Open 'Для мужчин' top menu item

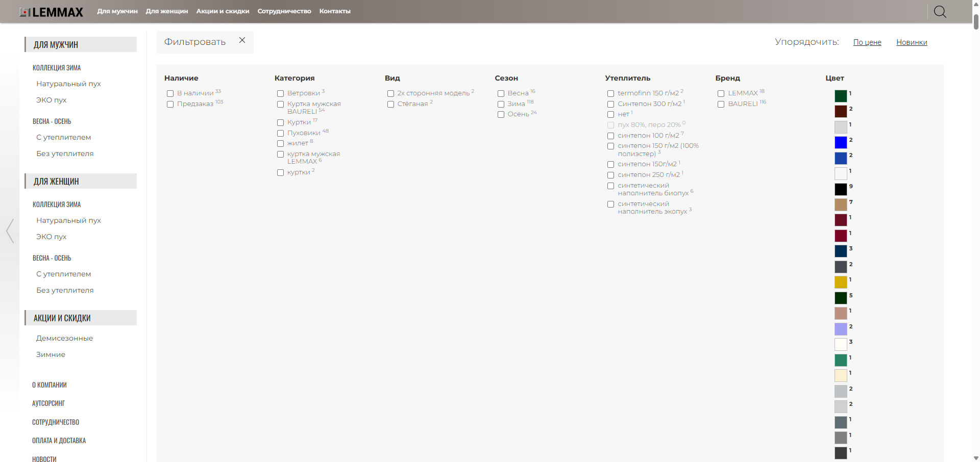click(x=117, y=11)
